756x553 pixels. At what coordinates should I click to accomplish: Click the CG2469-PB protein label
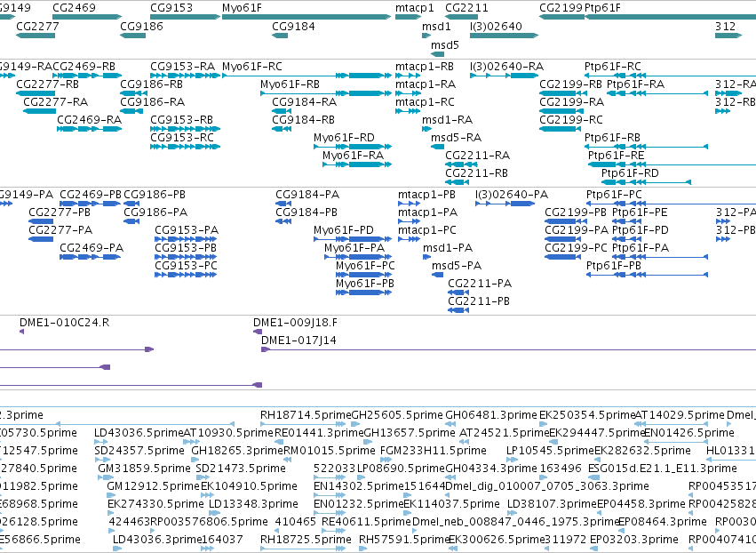(x=91, y=195)
